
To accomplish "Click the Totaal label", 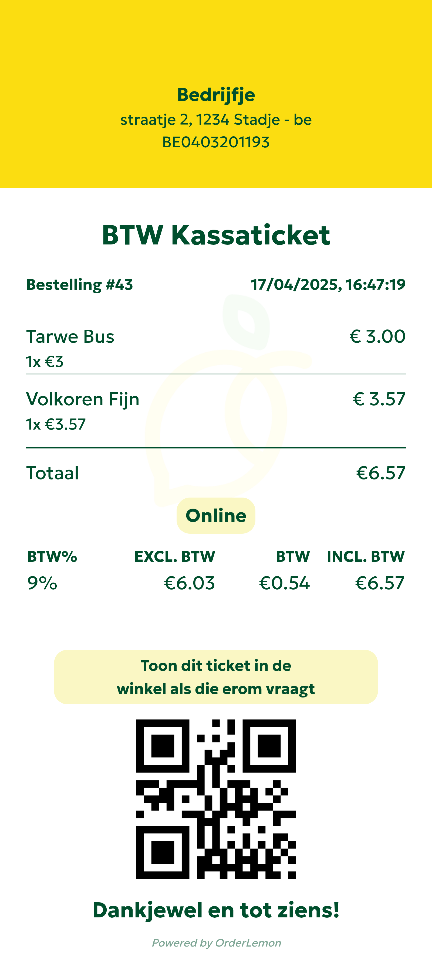I will [53, 473].
